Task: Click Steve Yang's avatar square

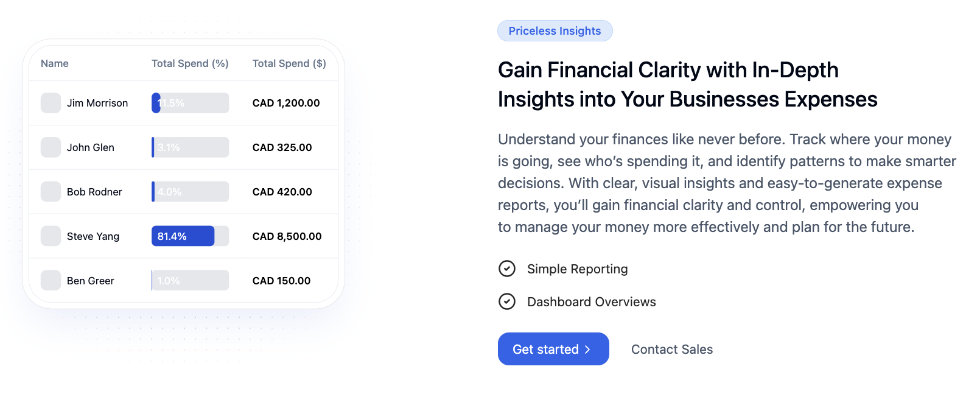Action: coord(51,236)
